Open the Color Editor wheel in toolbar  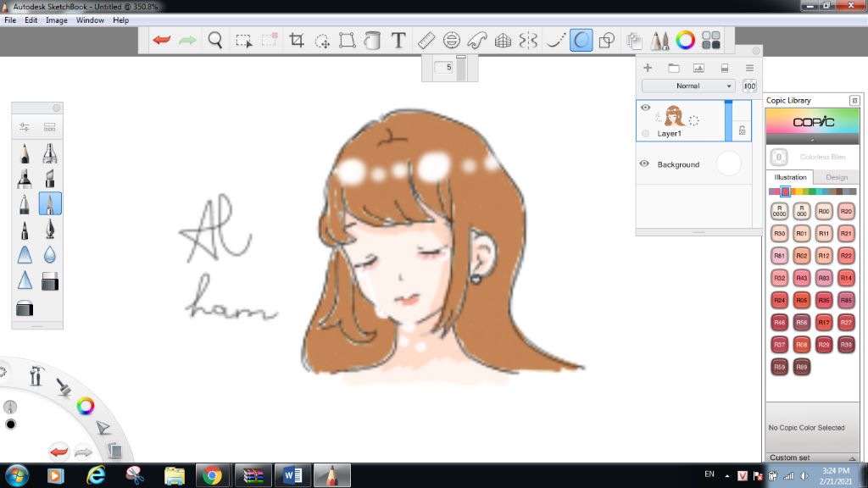click(x=685, y=40)
